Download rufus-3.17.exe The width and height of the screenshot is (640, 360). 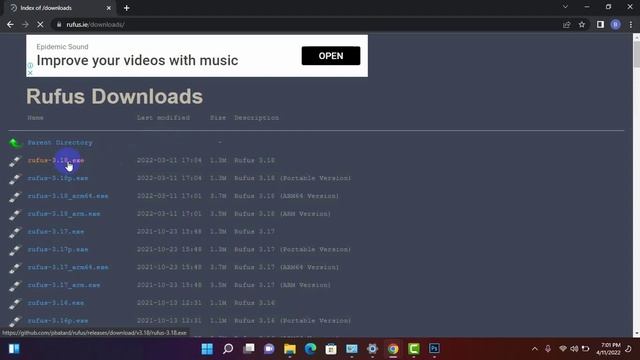click(x=56, y=231)
